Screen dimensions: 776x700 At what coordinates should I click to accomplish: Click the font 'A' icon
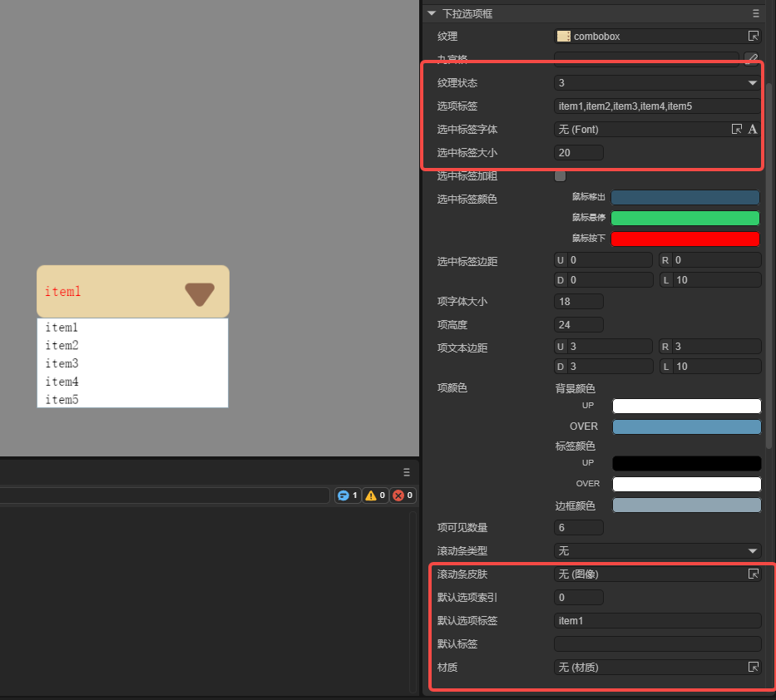(x=753, y=130)
